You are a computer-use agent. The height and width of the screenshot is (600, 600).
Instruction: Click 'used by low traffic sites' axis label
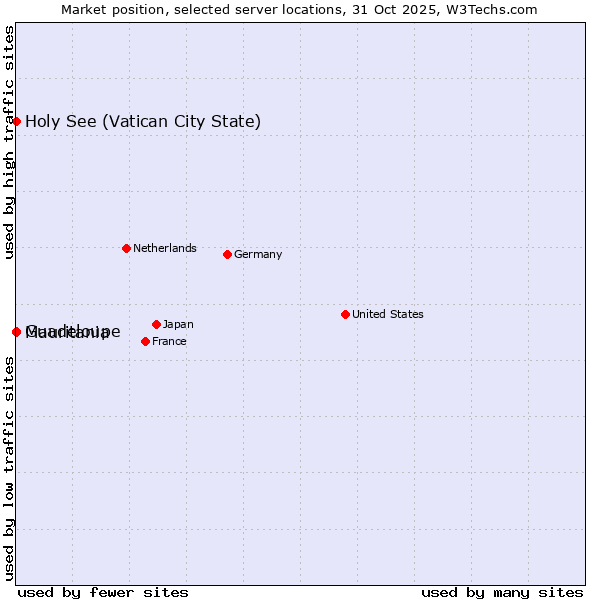[9, 468]
